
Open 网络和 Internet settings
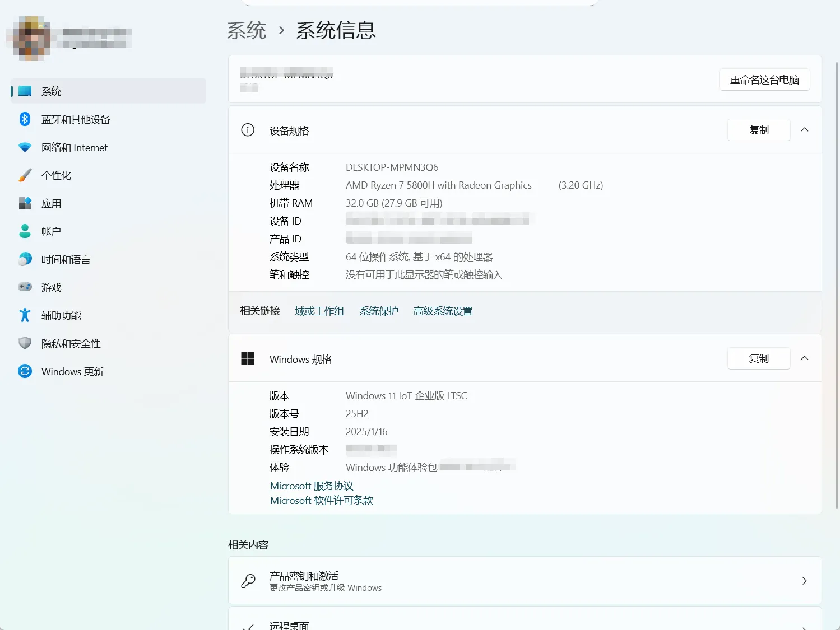[x=74, y=147]
